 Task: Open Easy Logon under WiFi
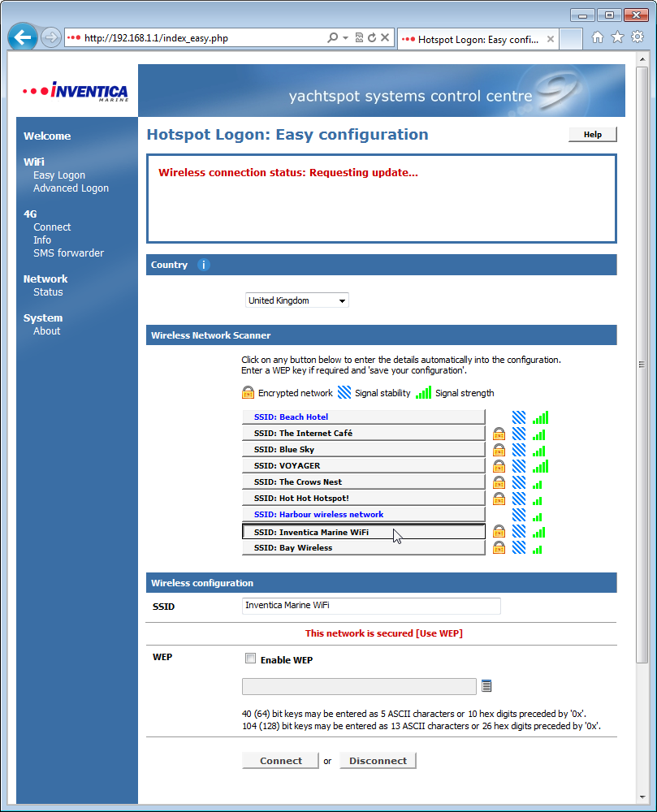[x=59, y=175]
